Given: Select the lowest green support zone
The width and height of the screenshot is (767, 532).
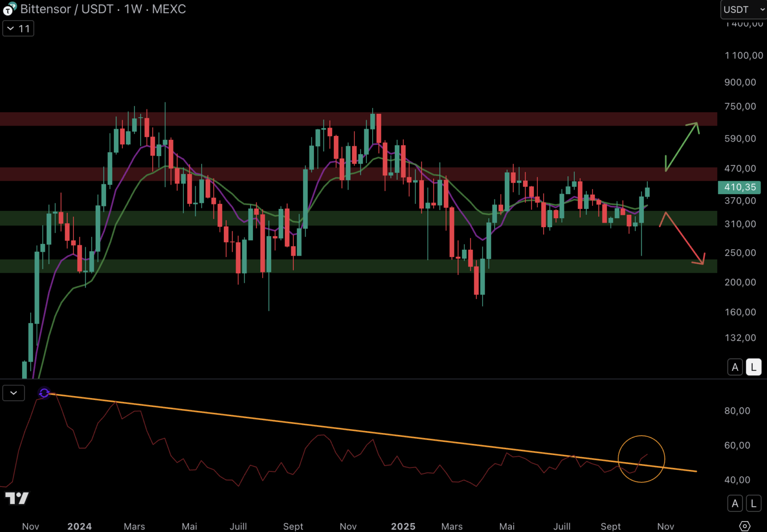Looking at the screenshot, I should (x=345, y=266).
